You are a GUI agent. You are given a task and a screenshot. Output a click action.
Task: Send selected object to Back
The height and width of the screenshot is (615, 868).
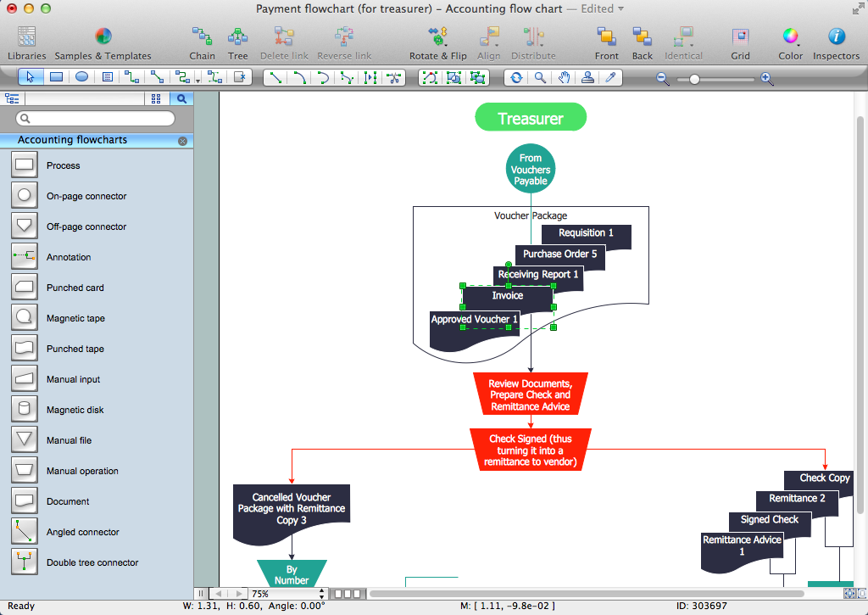coord(643,43)
